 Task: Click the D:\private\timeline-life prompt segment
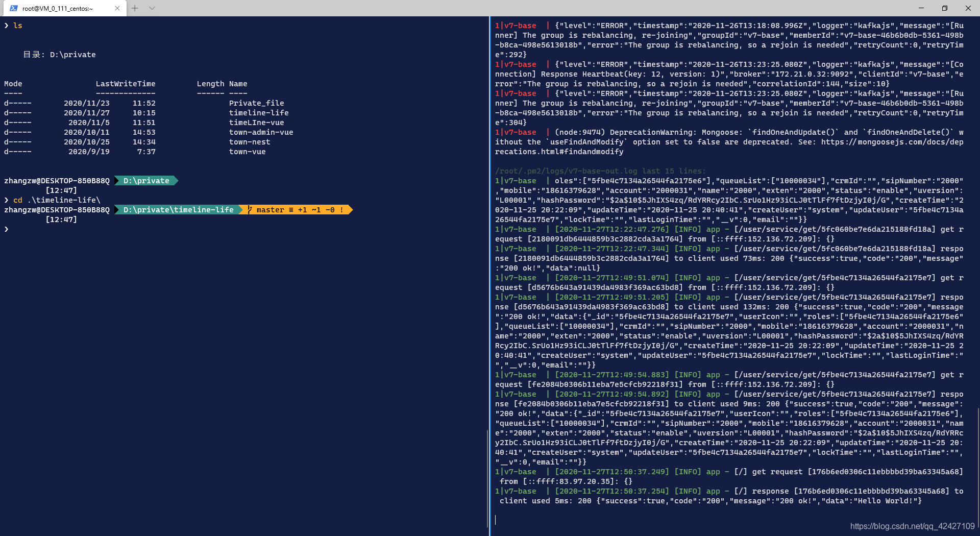pyautogui.click(x=178, y=210)
